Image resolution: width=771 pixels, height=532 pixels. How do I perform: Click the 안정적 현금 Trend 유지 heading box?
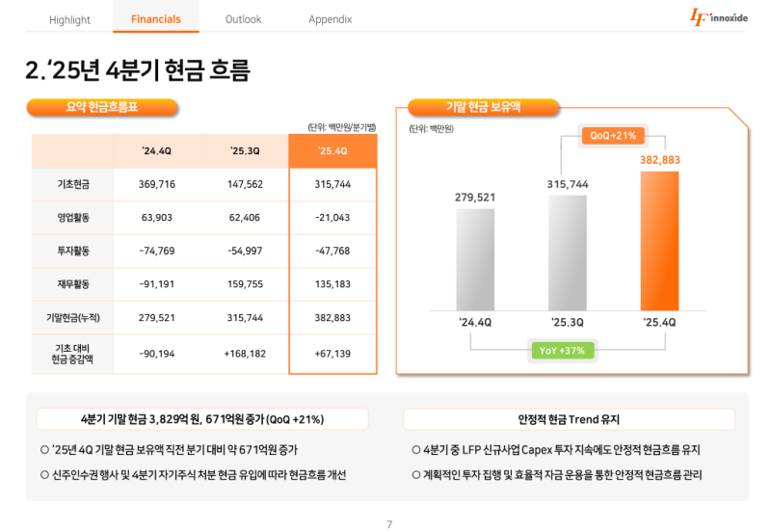coord(569,419)
